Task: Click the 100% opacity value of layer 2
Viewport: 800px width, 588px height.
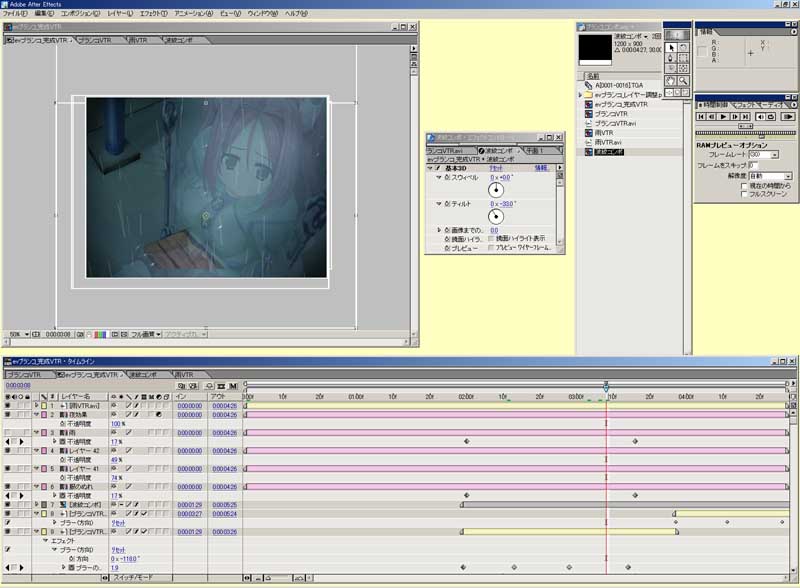Action: (x=116, y=424)
